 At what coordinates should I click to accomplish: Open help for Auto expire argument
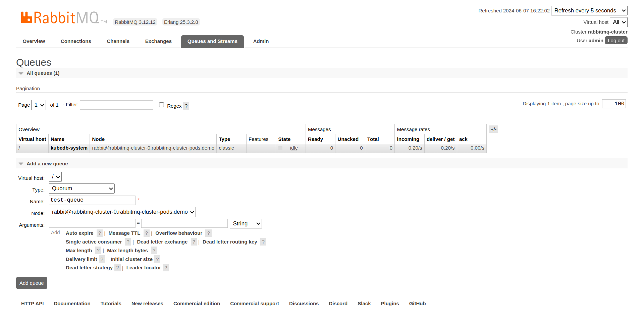coord(100,233)
